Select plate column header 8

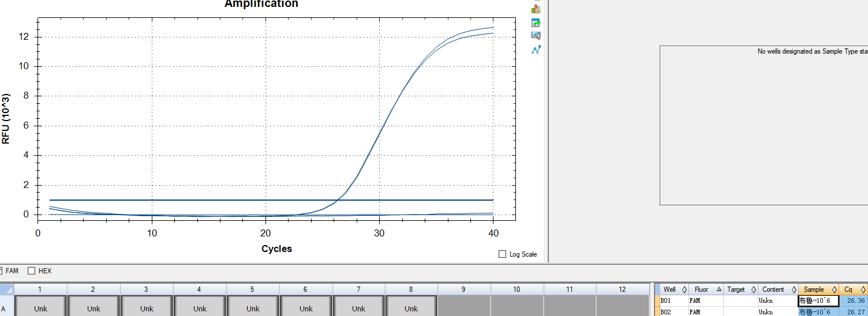tap(411, 289)
